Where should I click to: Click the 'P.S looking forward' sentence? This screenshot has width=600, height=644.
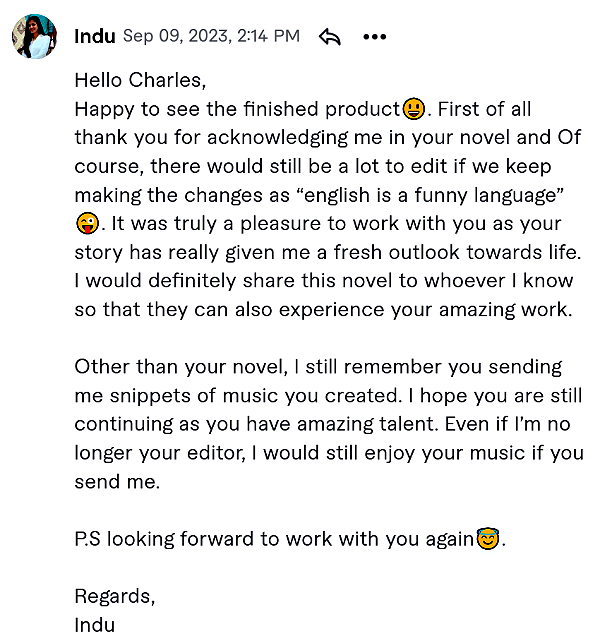(x=290, y=539)
